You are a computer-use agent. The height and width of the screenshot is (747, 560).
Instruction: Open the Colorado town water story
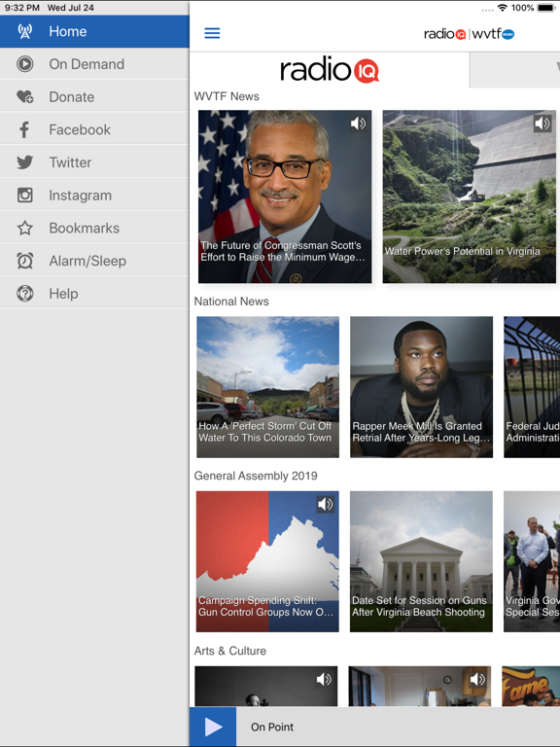[268, 387]
